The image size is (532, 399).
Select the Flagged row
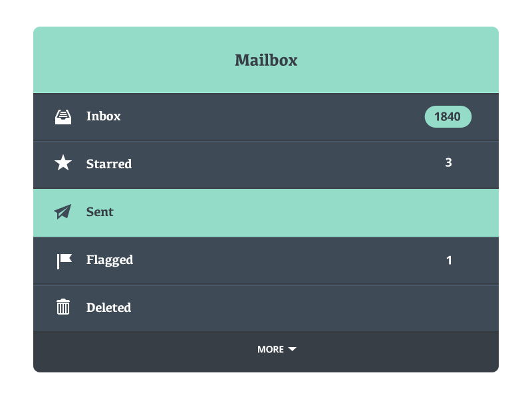point(266,259)
